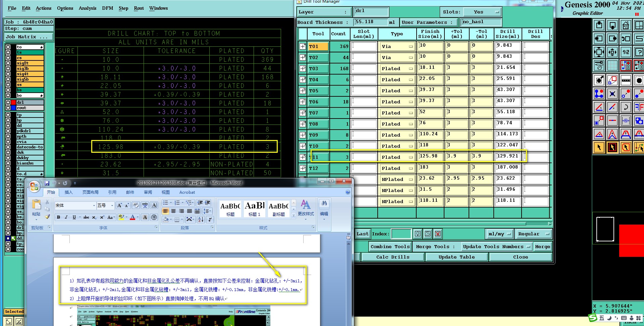The width and height of the screenshot is (644, 326).
Task: Select the ruler measure tool
Action: (626, 80)
